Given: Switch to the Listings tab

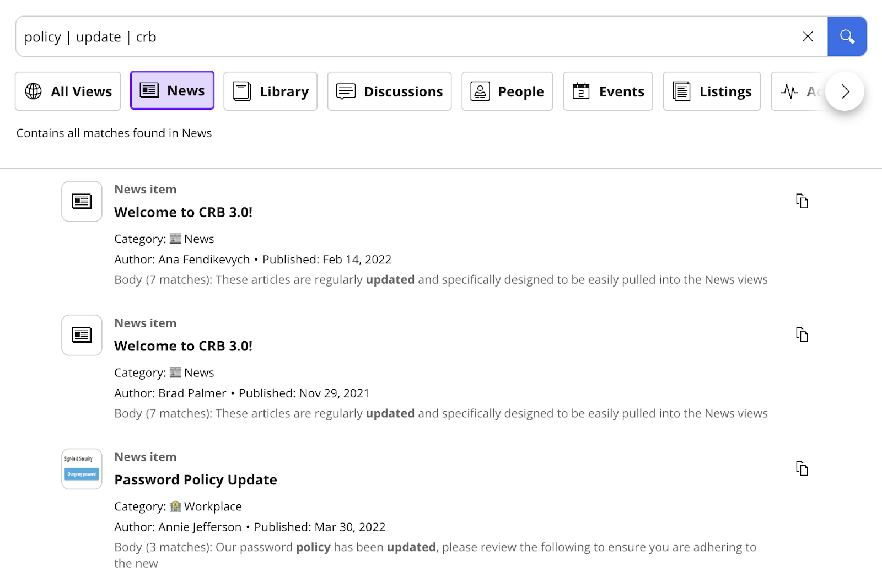Looking at the screenshot, I should click(712, 91).
